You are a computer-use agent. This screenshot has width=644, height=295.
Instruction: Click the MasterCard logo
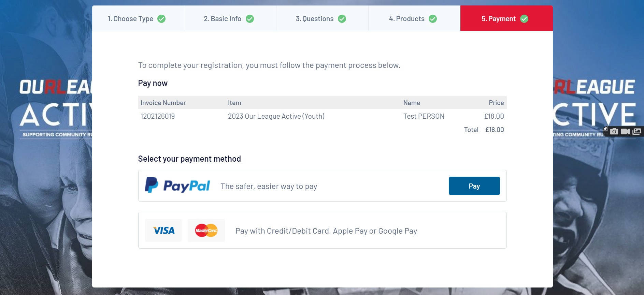[206, 231]
